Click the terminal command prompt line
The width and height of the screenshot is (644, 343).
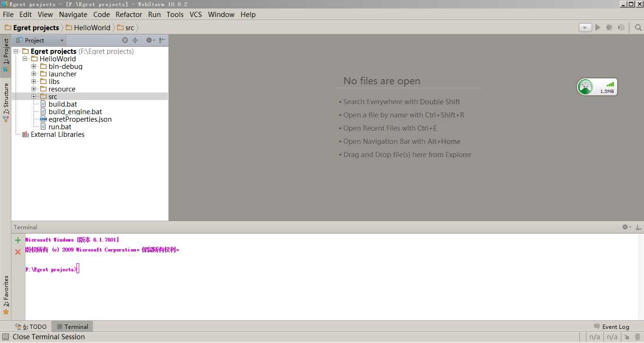(x=52, y=269)
